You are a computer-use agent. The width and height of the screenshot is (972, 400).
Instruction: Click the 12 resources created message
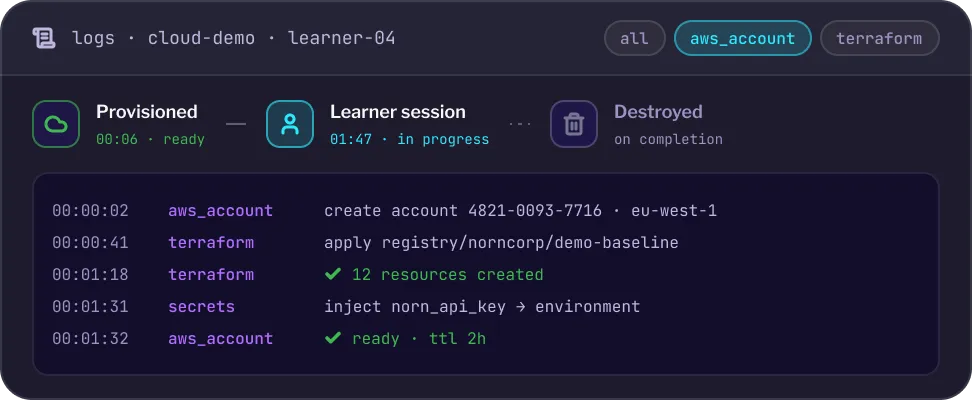(448, 275)
